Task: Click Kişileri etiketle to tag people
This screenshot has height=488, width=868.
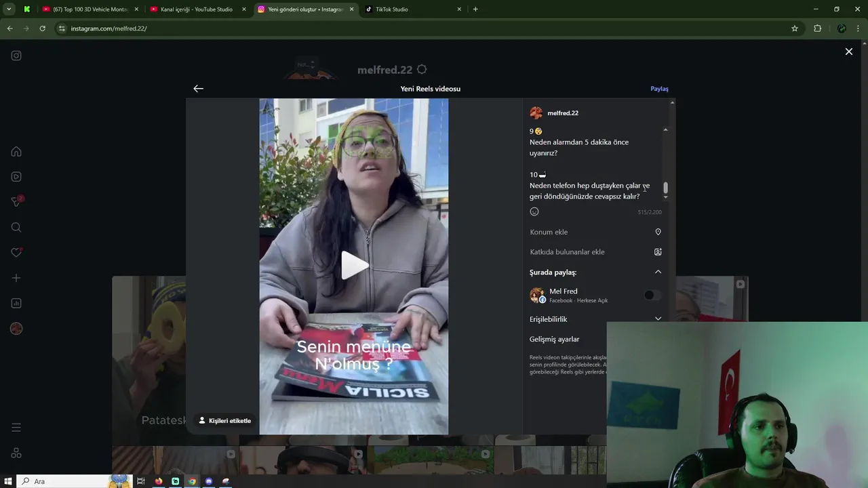Action: point(224,420)
